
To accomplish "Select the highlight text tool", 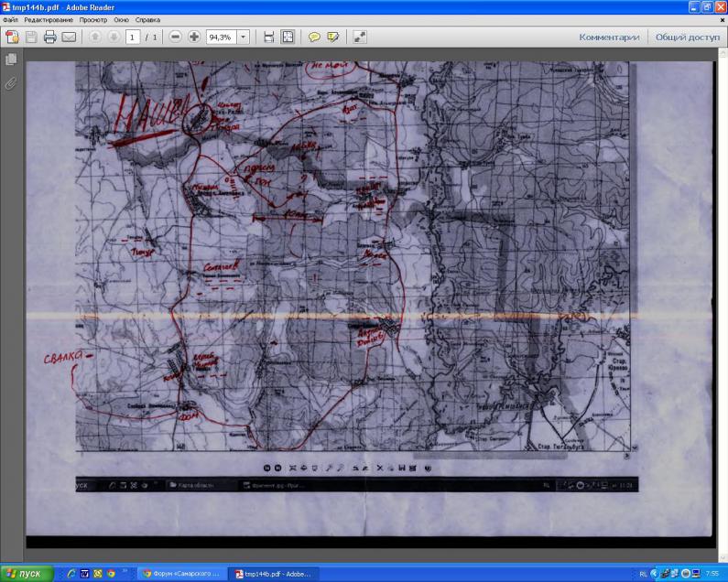I will pyautogui.click(x=333, y=37).
